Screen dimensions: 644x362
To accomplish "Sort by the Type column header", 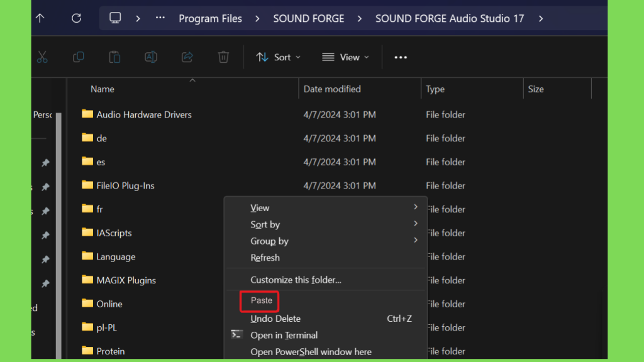I will pos(435,89).
